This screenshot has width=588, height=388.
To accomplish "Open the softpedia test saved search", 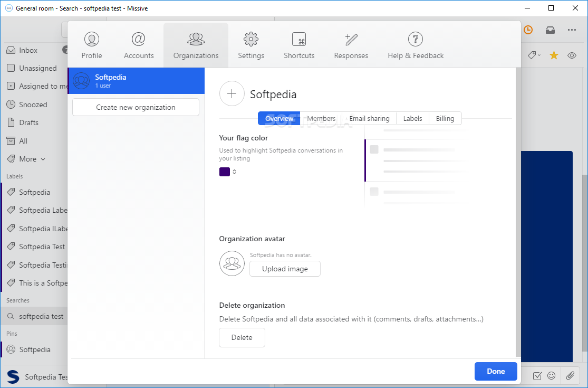I will (34, 316).
